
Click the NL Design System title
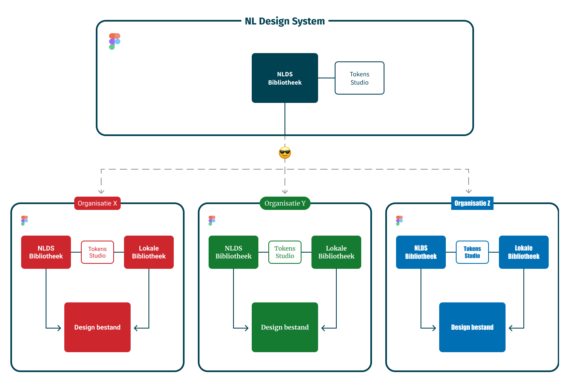285,21
